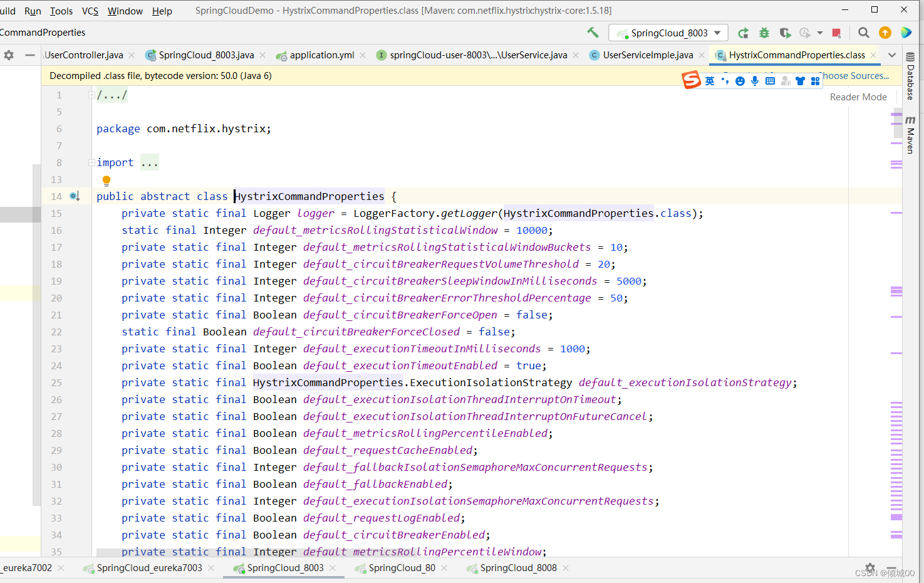
Task: Click the yellow intention light bulb
Action: [x=106, y=181]
